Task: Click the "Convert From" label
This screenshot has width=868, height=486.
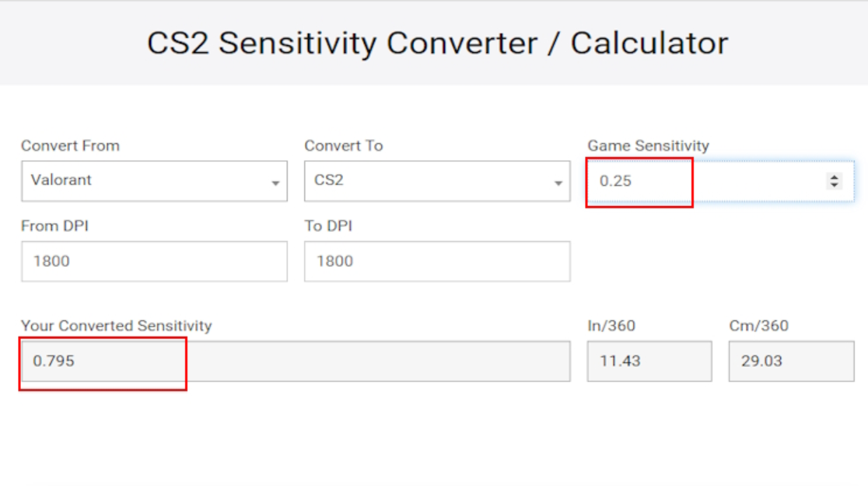Action: [70, 146]
